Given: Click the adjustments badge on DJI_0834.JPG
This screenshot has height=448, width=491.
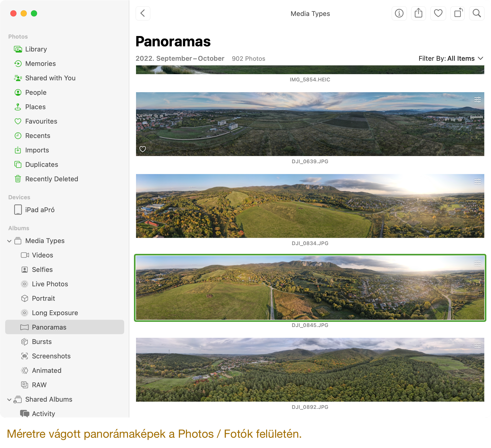Looking at the screenshot, I should [x=477, y=182].
